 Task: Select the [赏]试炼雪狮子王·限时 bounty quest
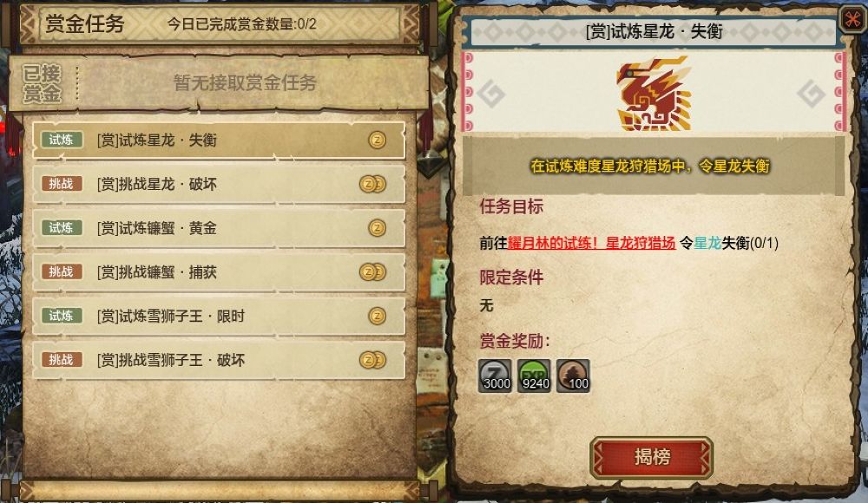pyautogui.click(x=219, y=316)
